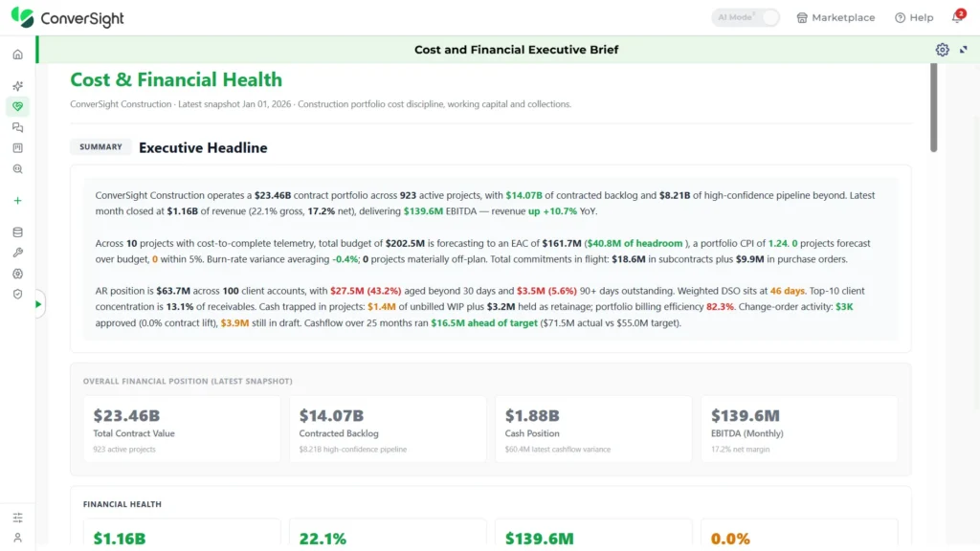
Task: Click the vertical scrollbar thumb
Action: click(933, 107)
